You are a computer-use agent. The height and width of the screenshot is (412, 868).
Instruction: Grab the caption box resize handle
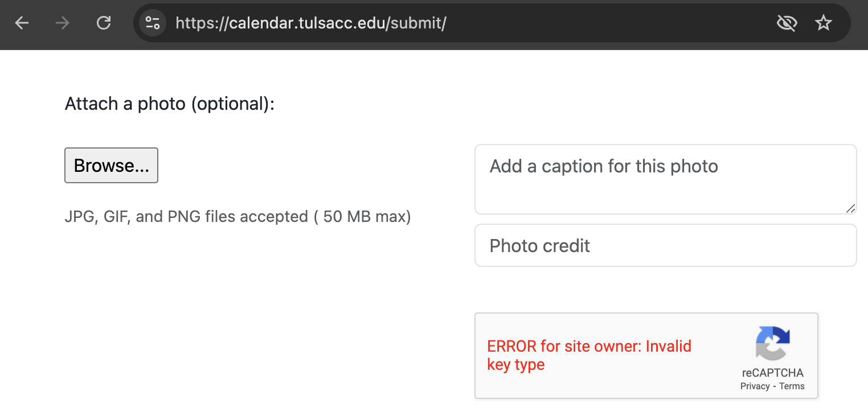coord(850,208)
